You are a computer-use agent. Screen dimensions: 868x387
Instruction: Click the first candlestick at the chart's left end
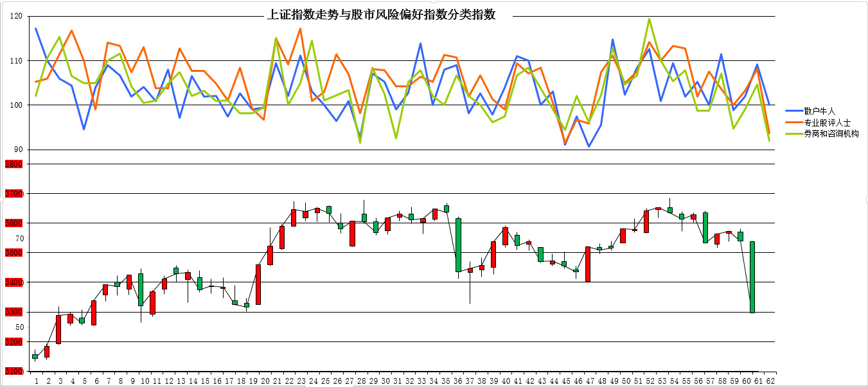pos(35,356)
